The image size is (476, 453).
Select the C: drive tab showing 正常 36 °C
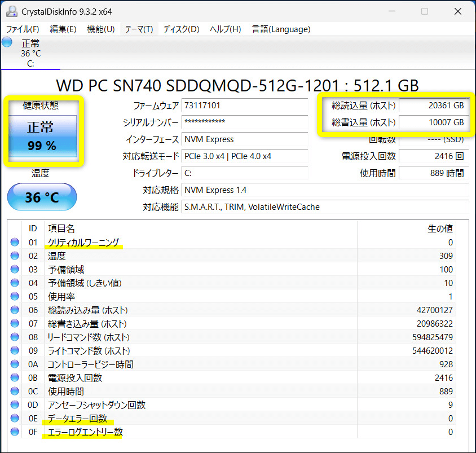[30, 53]
